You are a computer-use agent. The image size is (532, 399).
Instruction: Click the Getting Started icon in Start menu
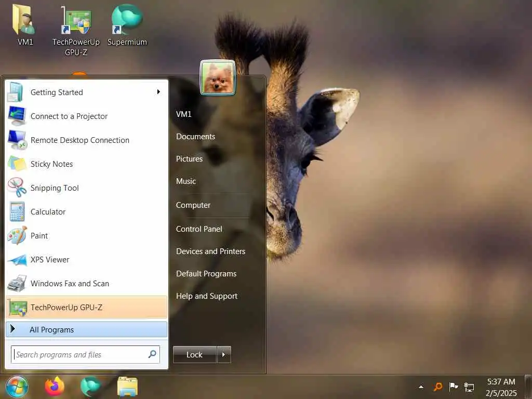[15, 92]
